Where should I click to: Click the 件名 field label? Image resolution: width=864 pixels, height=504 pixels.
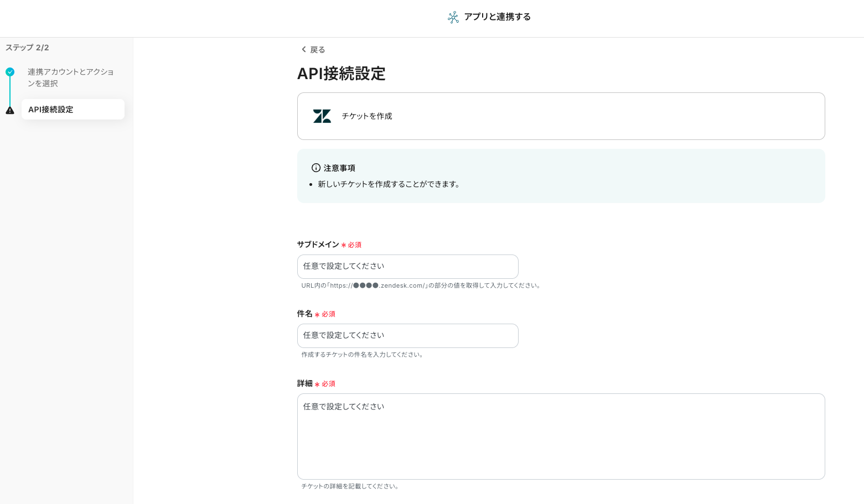[x=304, y=314]
